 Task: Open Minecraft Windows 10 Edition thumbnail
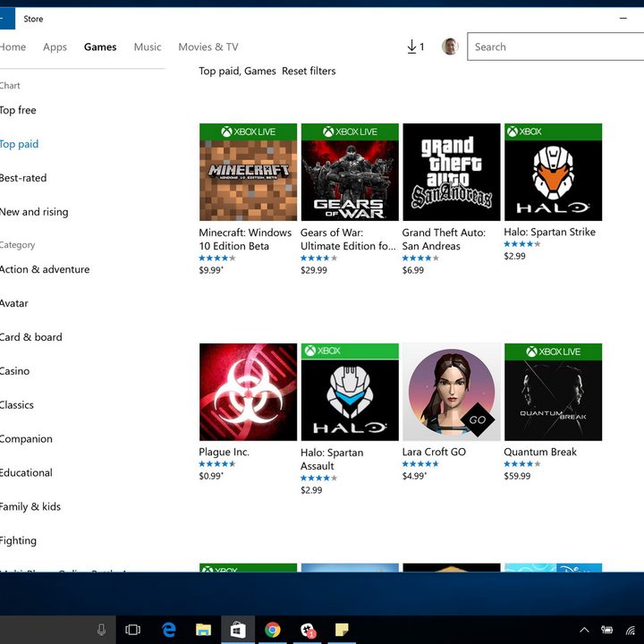point(248,172)
